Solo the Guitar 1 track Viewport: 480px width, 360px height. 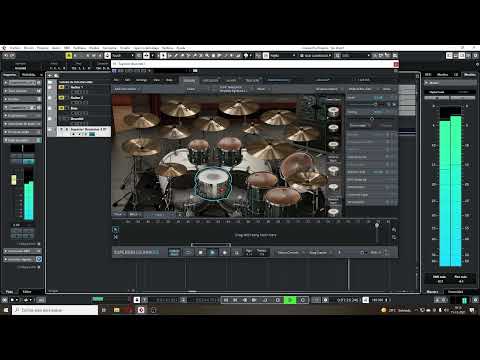click(67, 87)
